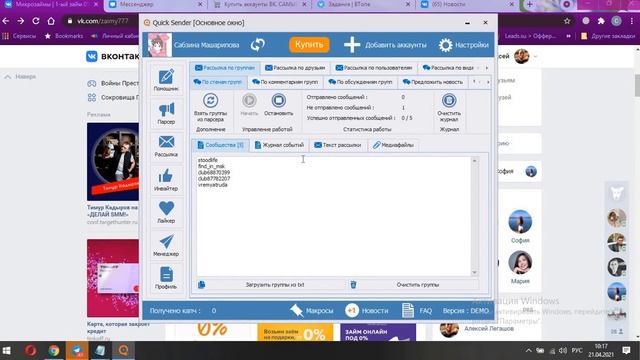Click the account refresh arrows icon

[x=258, y=44]
